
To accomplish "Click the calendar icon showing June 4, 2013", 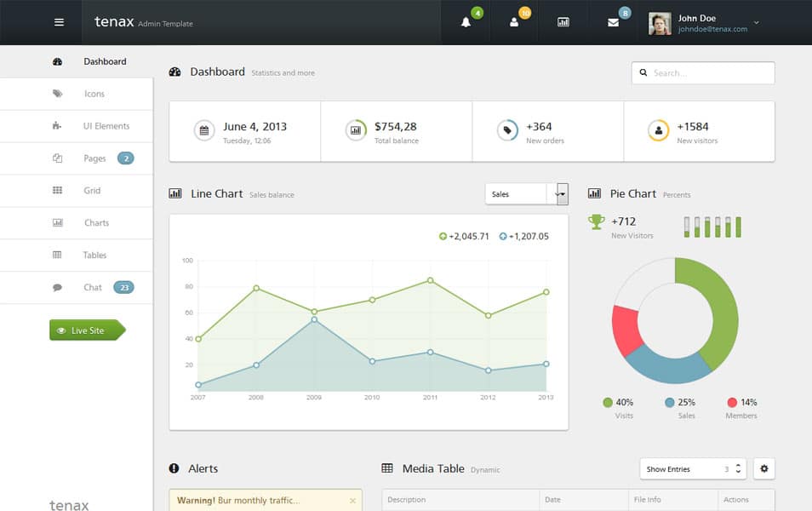I will pyautogui.click(x=203, y=130).
